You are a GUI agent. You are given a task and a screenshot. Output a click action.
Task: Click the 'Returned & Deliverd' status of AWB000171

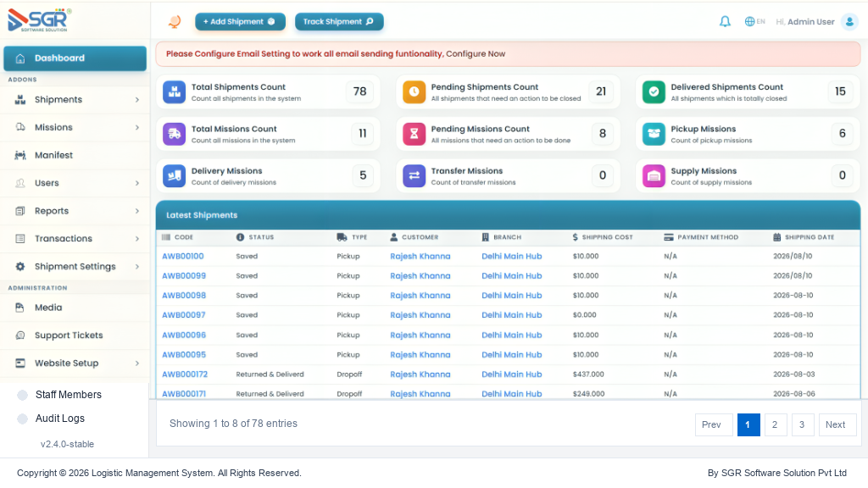[x=270, y=394]
